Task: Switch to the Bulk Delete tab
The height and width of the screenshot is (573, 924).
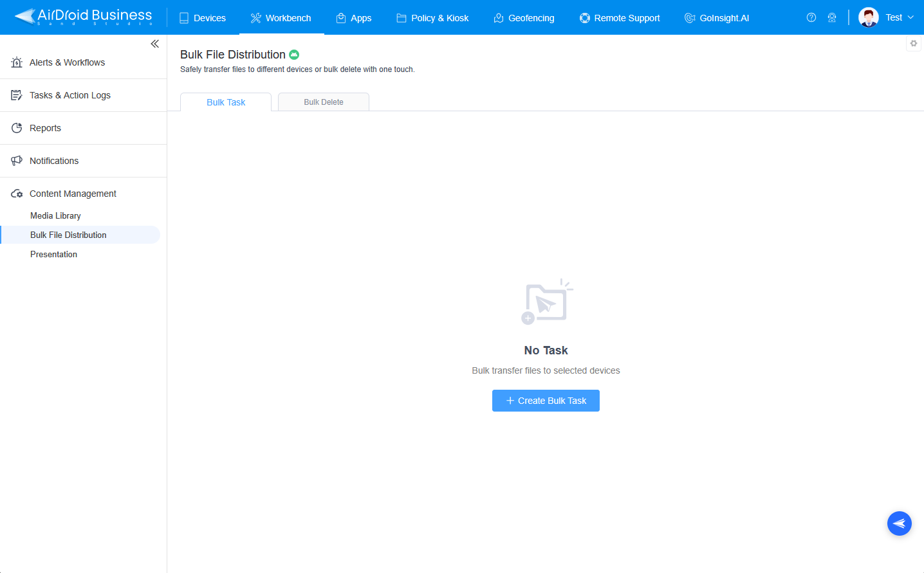Action: tap(323, 102)
